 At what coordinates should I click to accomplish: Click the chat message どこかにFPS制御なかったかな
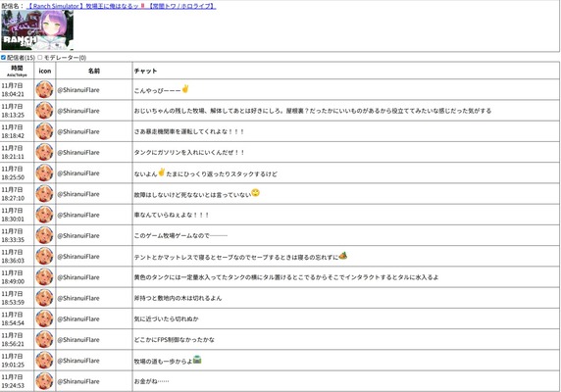[175, 340]
